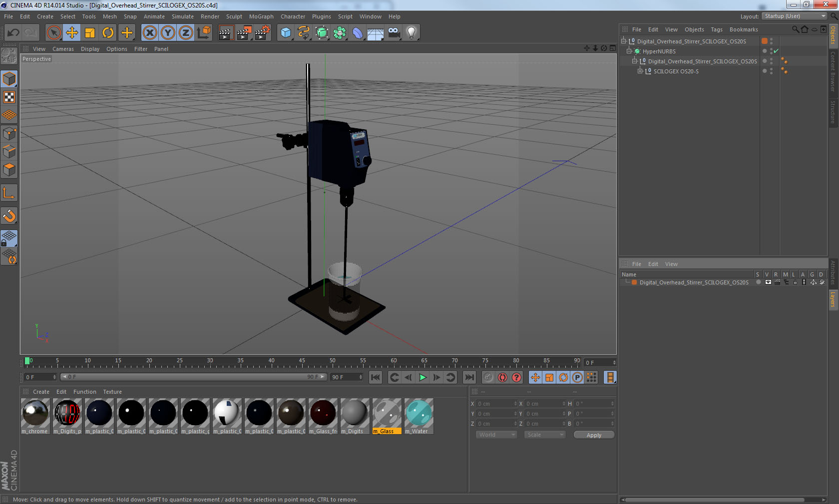Toggle HyperNURBS enable checkmark
Screen dimensions: 839x504
[x=776, y=51]
